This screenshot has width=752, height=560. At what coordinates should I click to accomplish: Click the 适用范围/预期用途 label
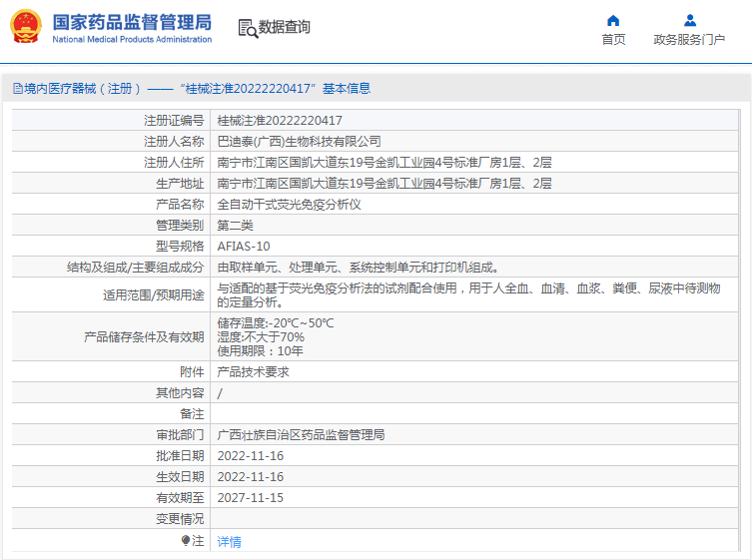(x=154, y=294)
